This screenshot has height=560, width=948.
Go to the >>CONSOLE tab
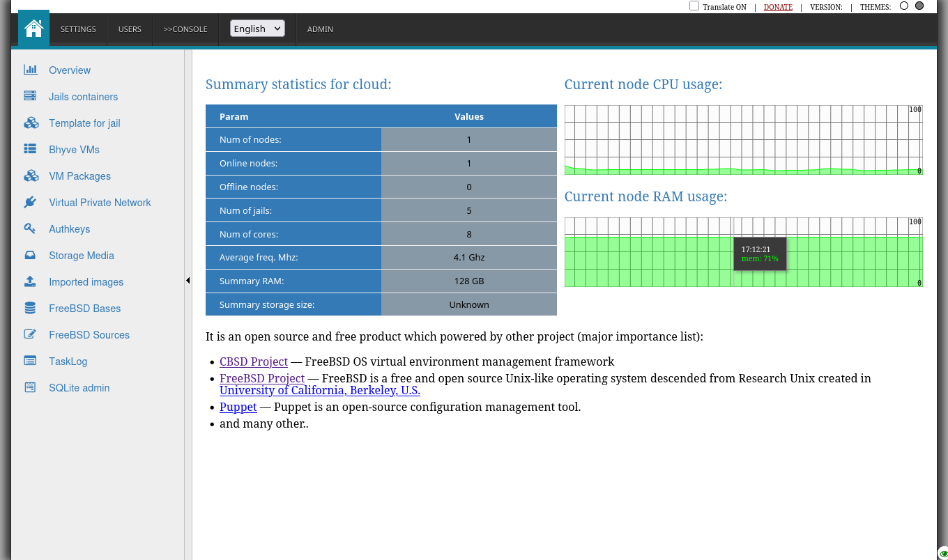coord(185,29)
